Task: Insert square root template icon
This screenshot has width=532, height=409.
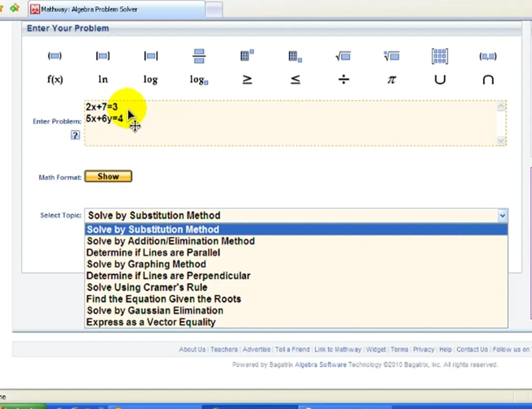Action: [343, 56]
